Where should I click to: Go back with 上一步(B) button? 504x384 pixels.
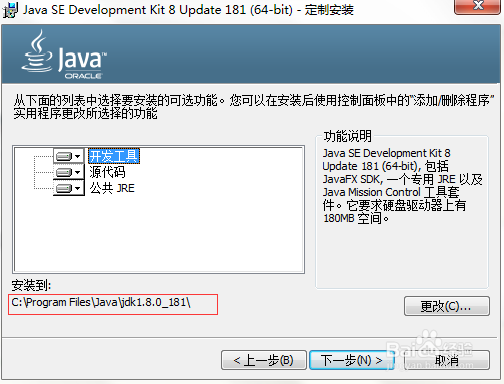[x=263, y=360]
